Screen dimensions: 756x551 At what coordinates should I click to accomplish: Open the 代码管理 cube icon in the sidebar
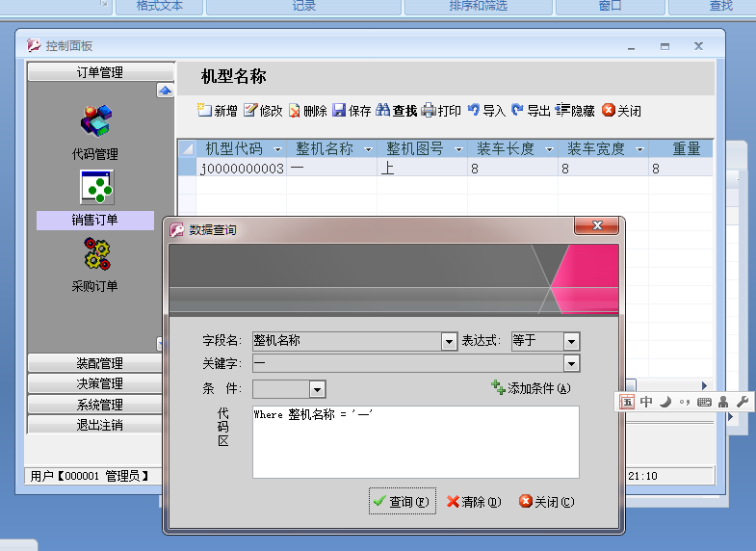coord(96,120)
